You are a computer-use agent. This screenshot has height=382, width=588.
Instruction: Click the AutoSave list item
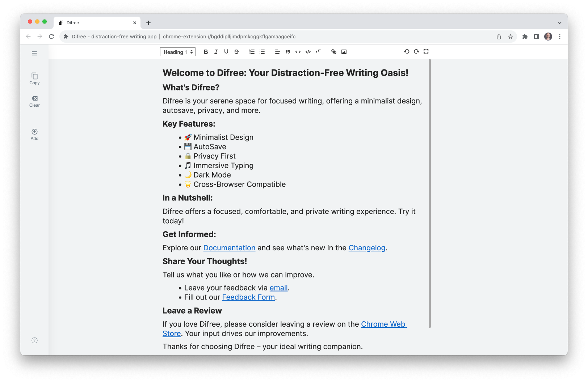tap(205, 147)
